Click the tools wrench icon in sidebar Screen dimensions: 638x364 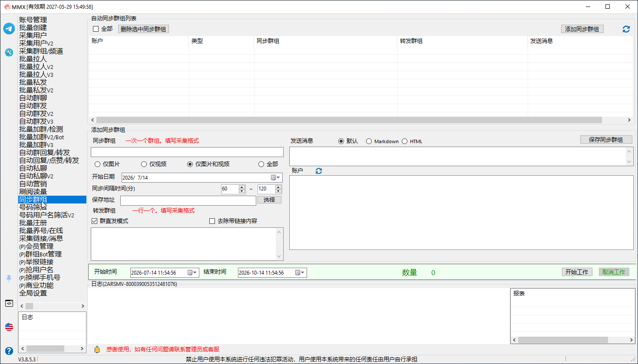[9, 52]
